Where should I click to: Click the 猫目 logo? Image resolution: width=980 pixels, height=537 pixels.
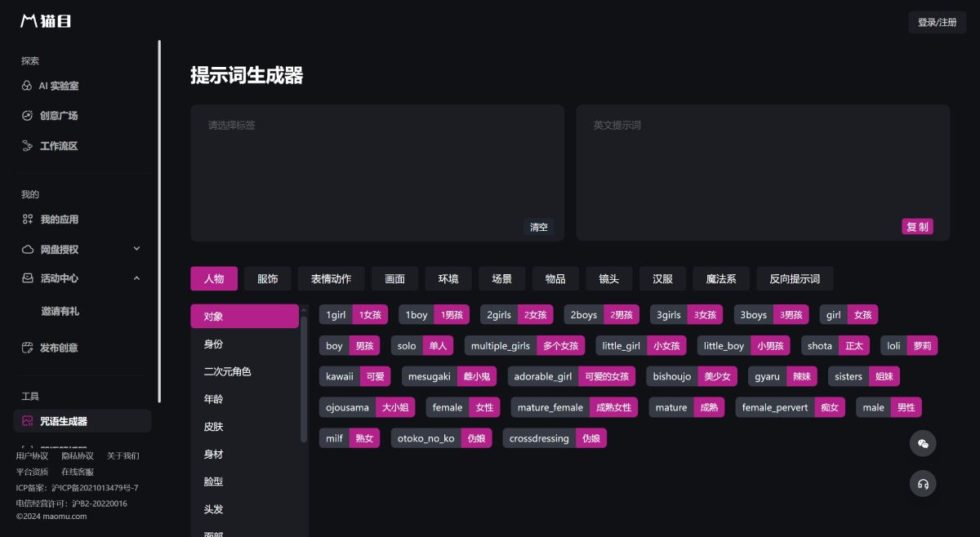click(45, 21)
